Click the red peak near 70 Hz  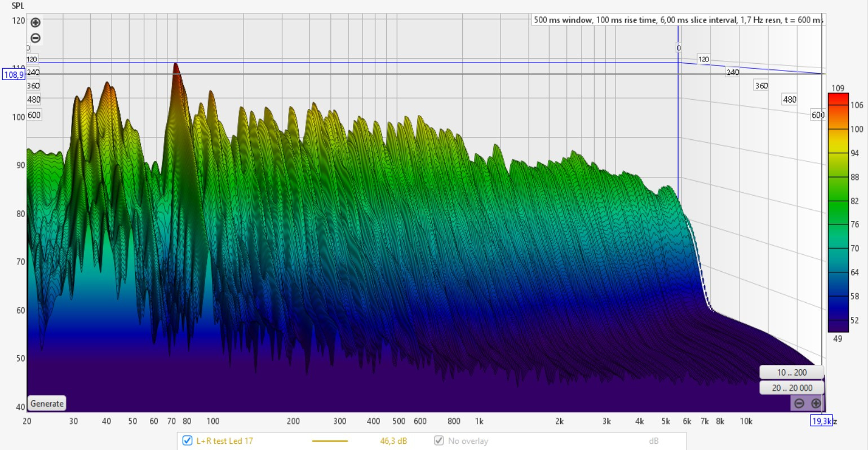pyautogui.click(x=176, y=70)
